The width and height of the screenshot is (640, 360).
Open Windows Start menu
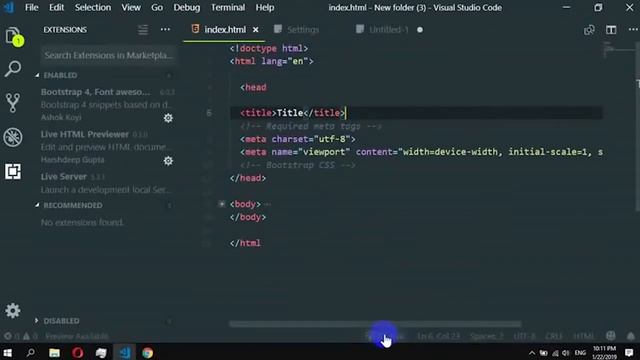(8, 353)
